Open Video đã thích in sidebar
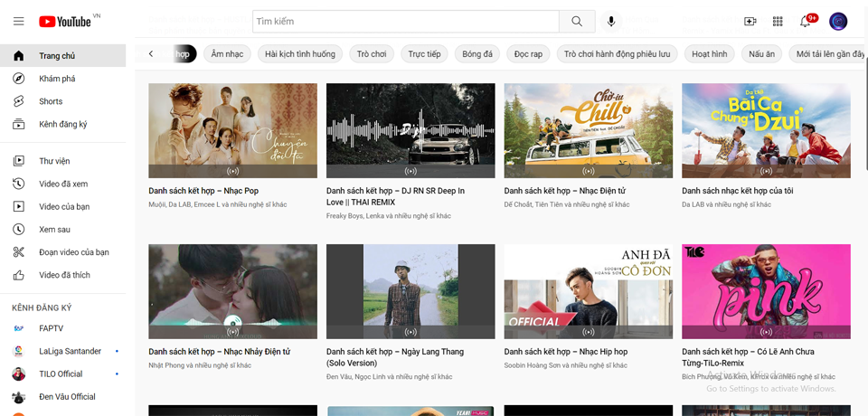The width and height of the screenshot is (868, 416). point(62,274)
